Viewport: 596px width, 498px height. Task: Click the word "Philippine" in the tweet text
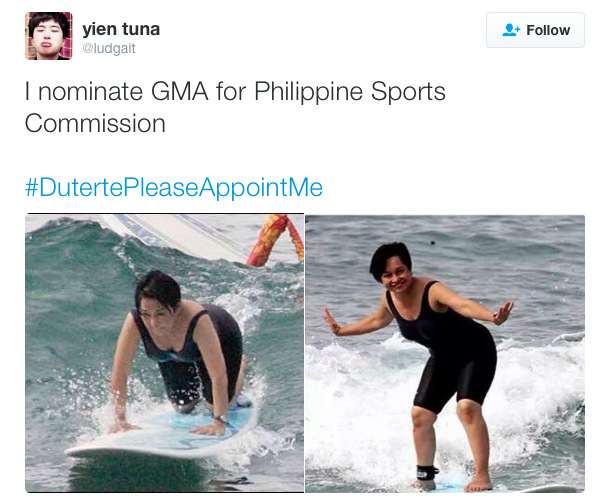pyautogui.click(x=309, y=93)
